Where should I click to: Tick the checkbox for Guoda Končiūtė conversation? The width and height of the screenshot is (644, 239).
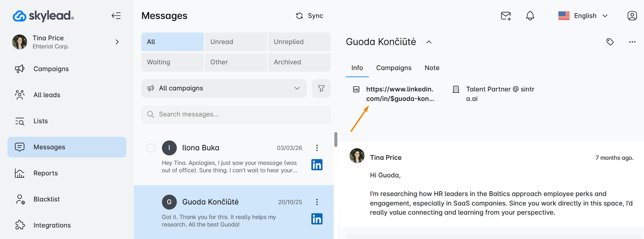pos(151,202)
